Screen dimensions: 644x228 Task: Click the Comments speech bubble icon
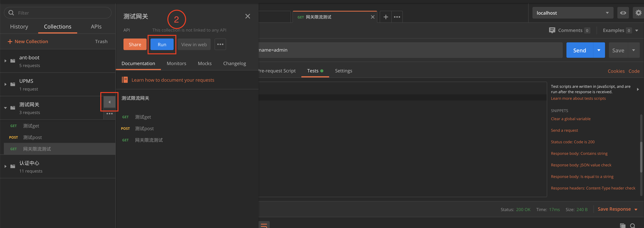(552, 30)
